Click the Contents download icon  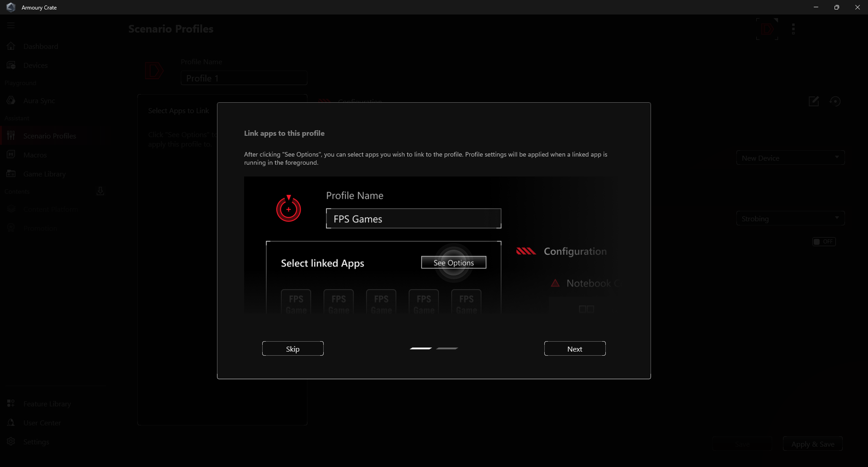tap(100, 191)
